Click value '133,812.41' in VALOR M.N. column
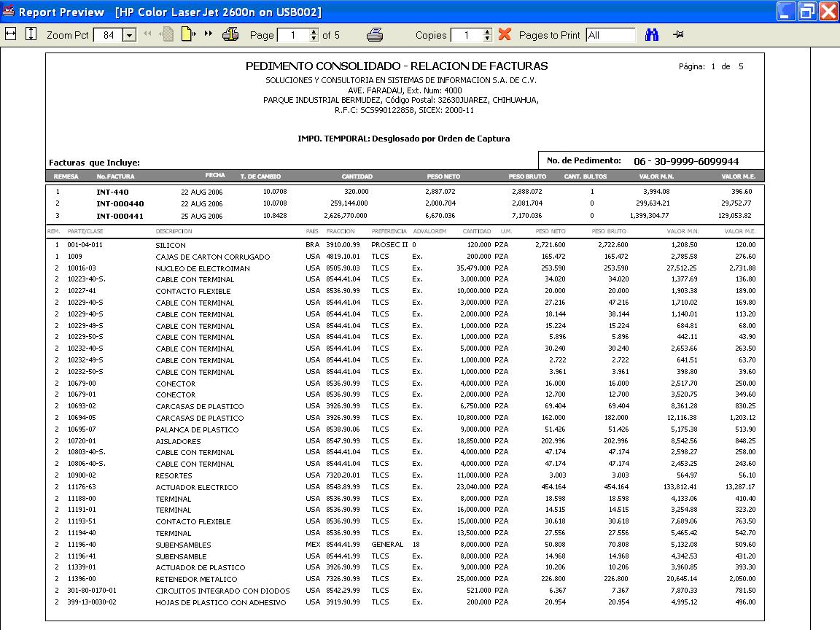The height and width of the screenshot is (630, 840). tap(680, 487)
